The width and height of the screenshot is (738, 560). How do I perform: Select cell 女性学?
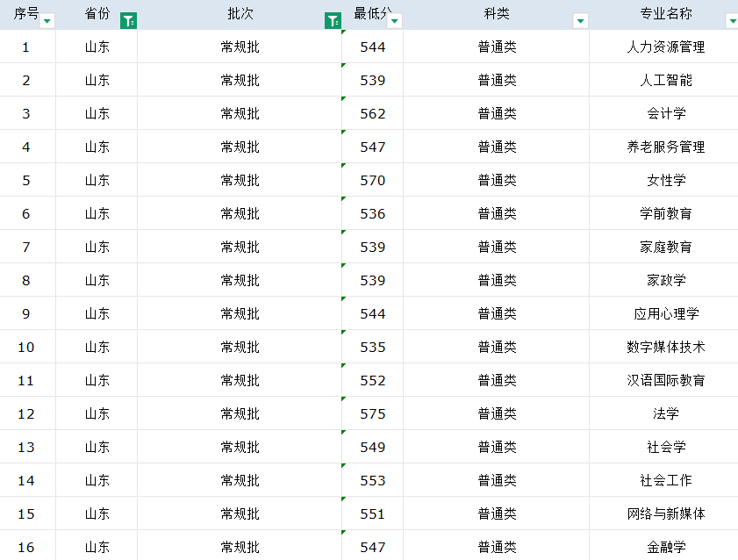(663, 180)
